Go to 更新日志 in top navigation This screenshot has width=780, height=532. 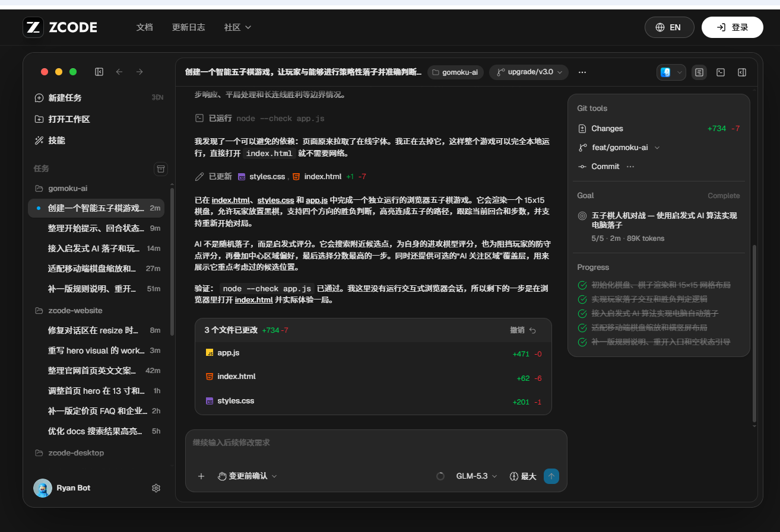coord(189,27)
